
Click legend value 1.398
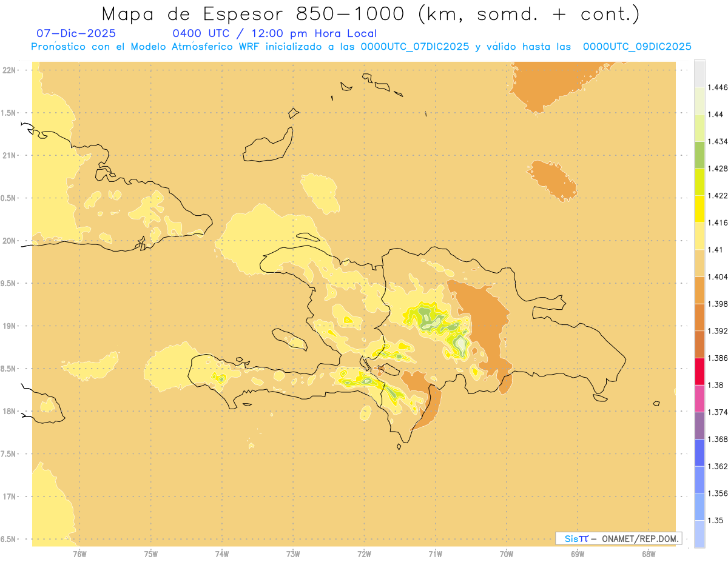[718, 304]
